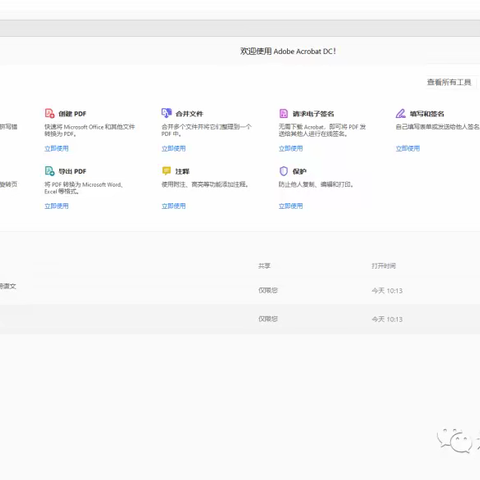Click 今天 10:13 in first file row
This screenshot has width=480, height=480.
pos(387,291)
